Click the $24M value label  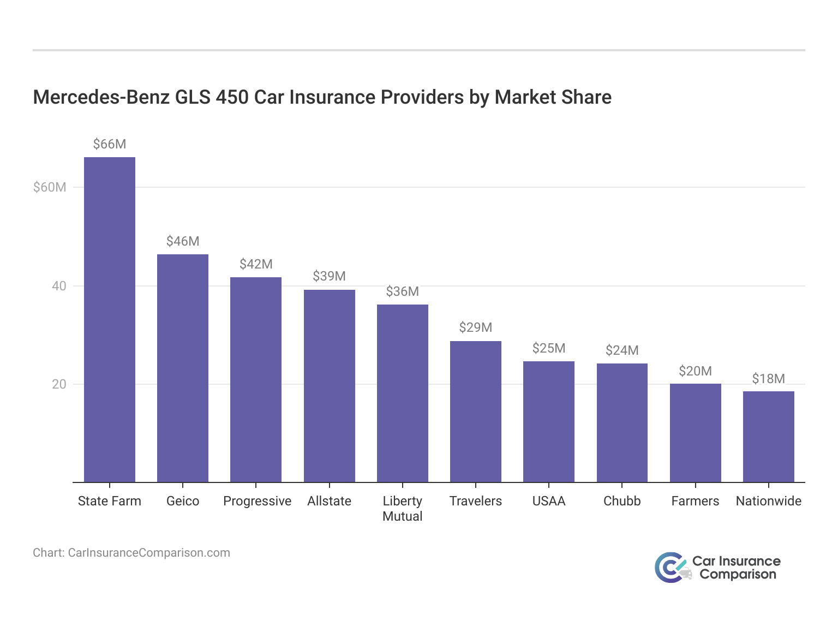tap(622, 350)
